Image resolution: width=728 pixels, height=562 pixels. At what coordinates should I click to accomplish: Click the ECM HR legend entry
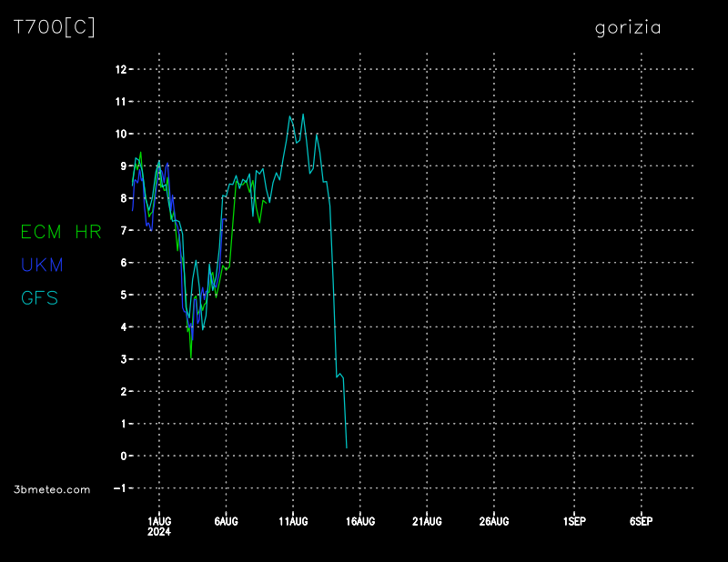click(61, 232)
